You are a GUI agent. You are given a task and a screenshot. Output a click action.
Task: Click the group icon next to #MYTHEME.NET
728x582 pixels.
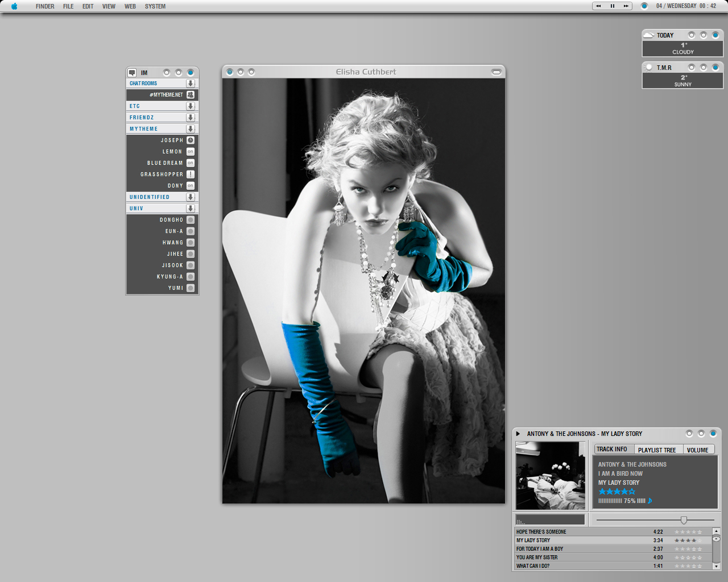[191, 95]
